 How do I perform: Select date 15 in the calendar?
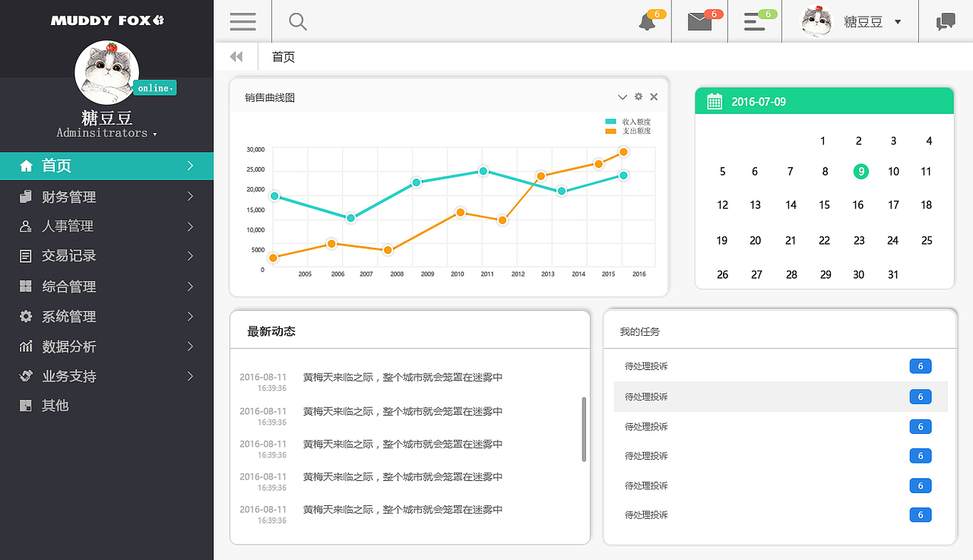[x=824, y=204]
